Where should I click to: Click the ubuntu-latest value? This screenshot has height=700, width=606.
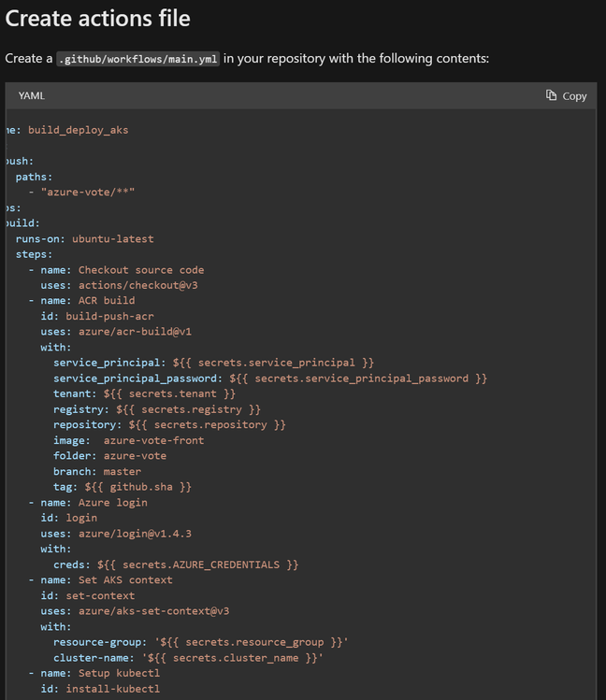pyautogui.click(x=112, y=239)
